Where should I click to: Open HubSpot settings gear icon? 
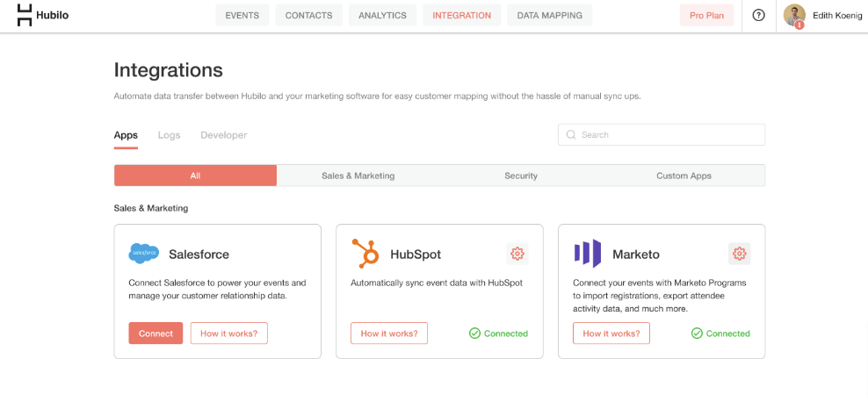(x=517, y=254)
